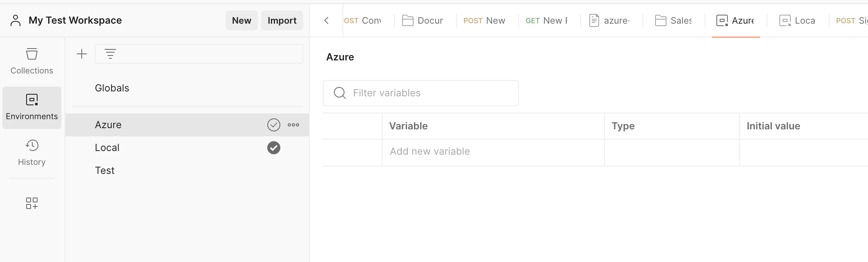
Task: Open the Sales collection folder tab
Action: click(x=673, y=20)
